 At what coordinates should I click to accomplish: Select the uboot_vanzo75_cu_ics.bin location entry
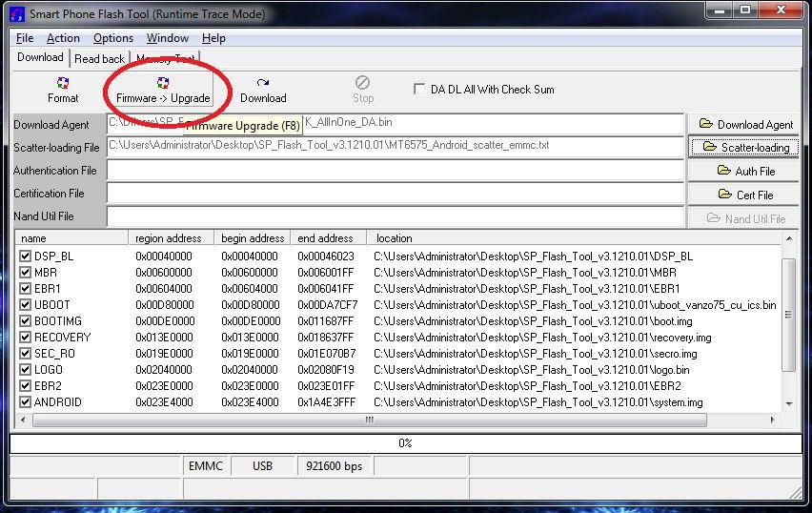[x=575, y=305]
